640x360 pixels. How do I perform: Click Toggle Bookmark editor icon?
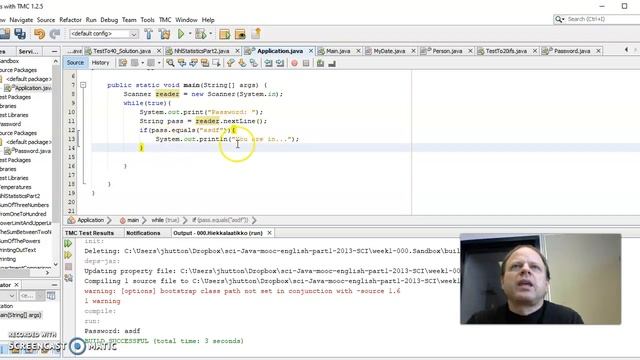click(x=253, y=63)
